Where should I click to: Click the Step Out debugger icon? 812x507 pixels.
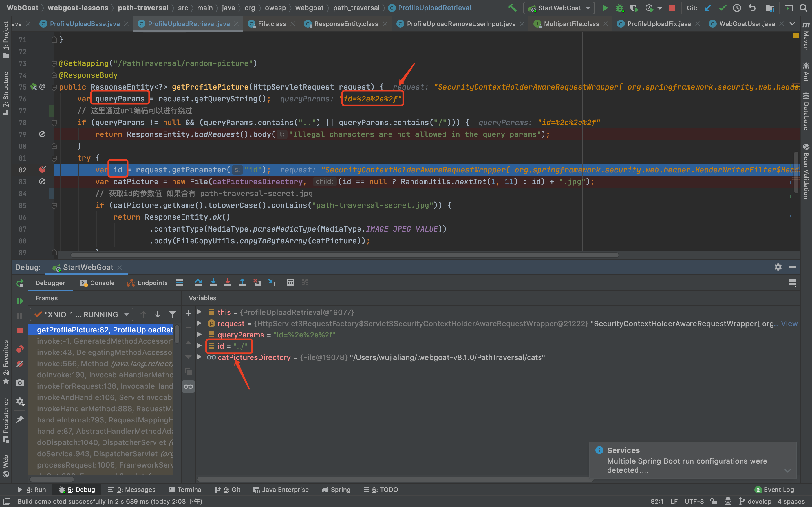point(242,283)
